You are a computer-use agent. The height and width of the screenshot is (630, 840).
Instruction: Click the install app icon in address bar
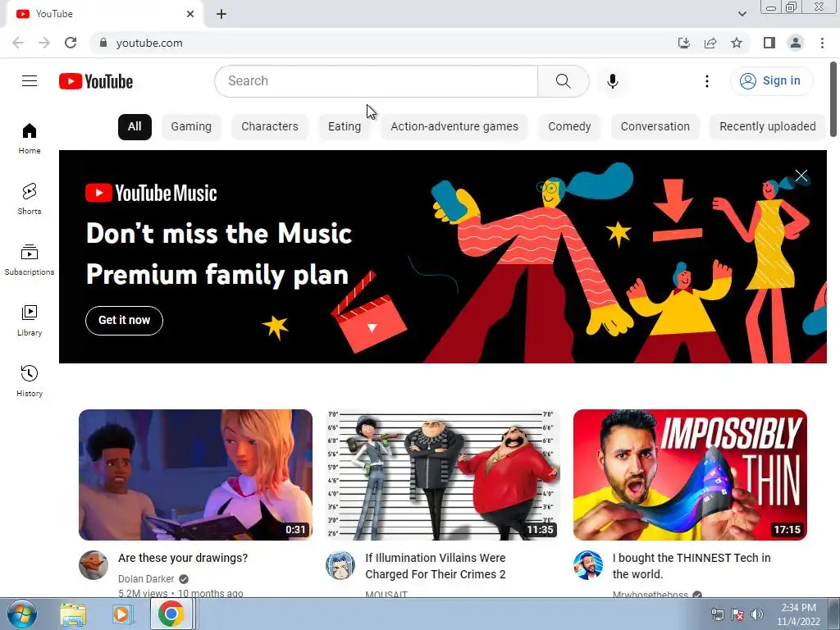pyautogui.click(x=684, y=43)
